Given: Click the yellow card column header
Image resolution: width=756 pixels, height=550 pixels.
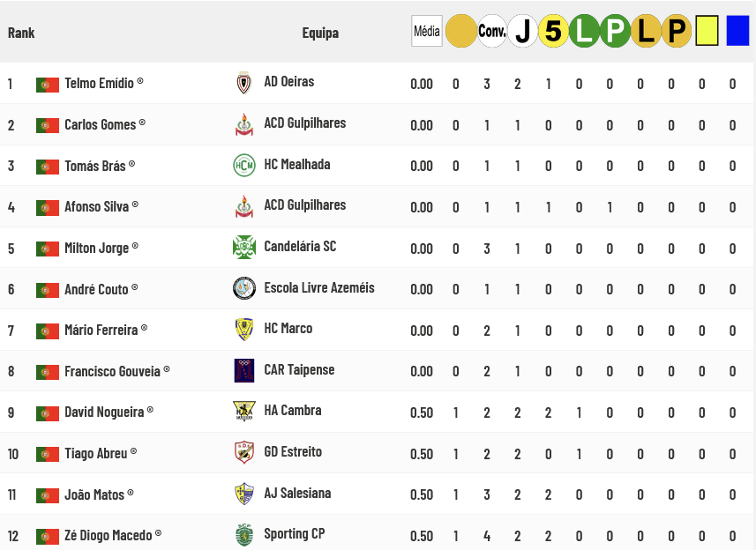Looking at the screenshot, I should [707, 31].
